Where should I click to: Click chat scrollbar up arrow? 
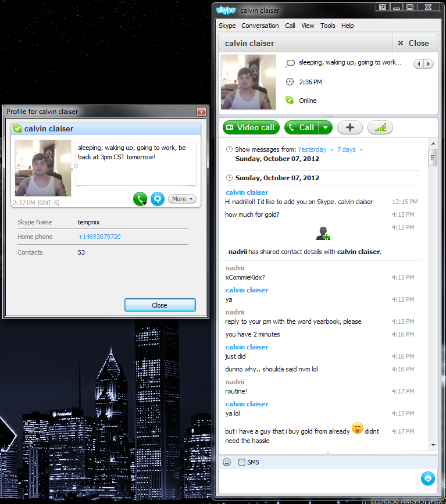pos(433,144)
